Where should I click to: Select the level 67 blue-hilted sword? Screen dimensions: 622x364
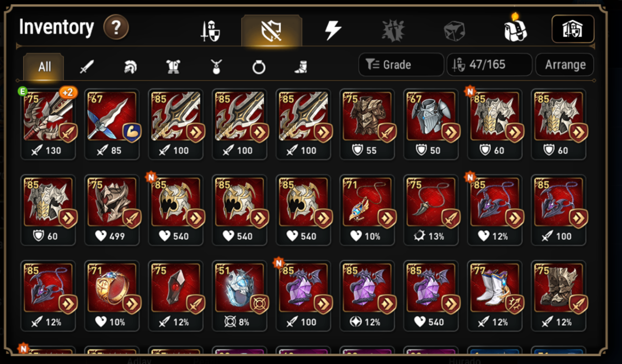(x=112, y=124)
